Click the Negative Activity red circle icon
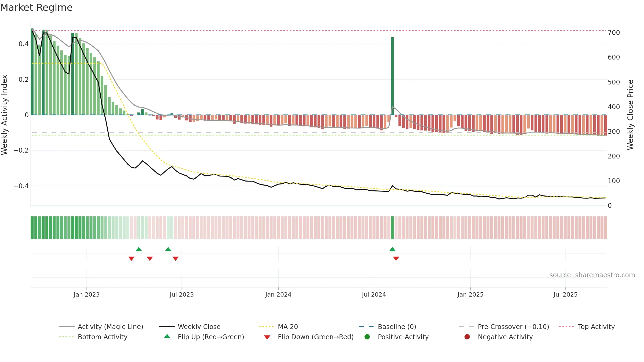 pyautogui.click(x=467, y=337)
